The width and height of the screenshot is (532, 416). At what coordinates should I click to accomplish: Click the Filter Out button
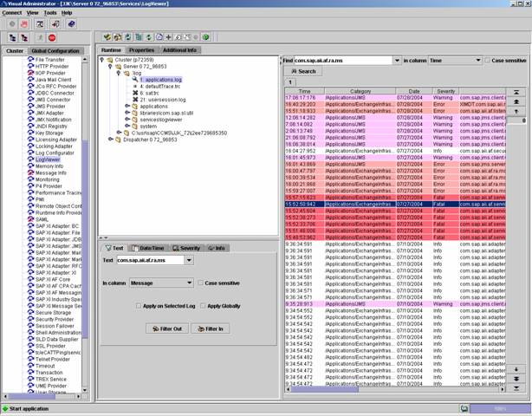[x=167, y=328]
